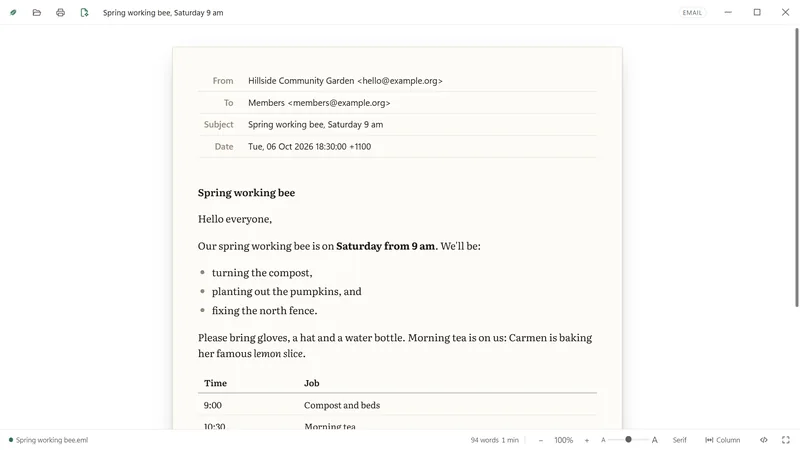
Task: Click the From header label
Action: 223,81
